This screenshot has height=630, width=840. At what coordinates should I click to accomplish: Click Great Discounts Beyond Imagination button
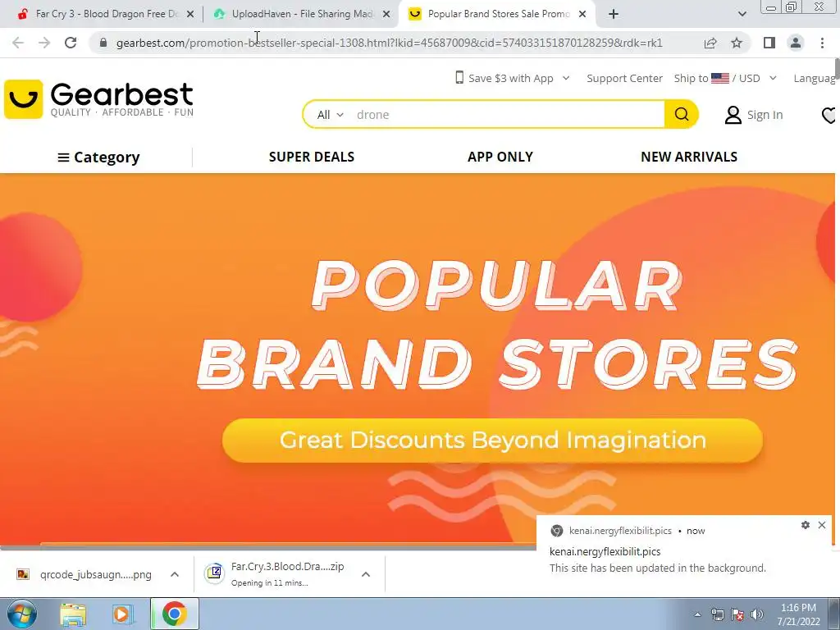click(492, 441)
